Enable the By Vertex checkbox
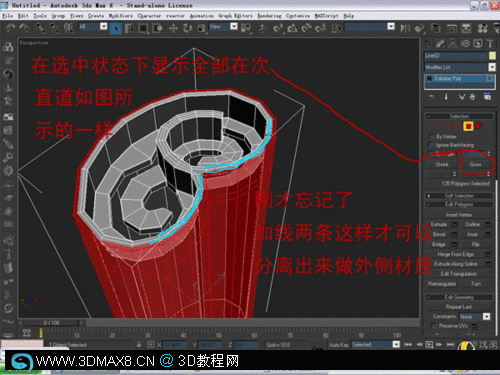Image resolution: width=500 pixels, height=375 pixels. (x=431, y=137)
